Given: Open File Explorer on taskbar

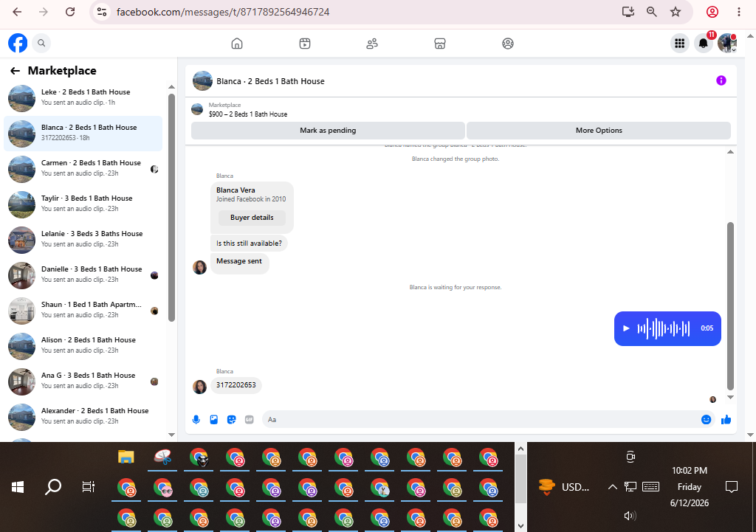Looking at the screenshot, I should coord(126,456).
